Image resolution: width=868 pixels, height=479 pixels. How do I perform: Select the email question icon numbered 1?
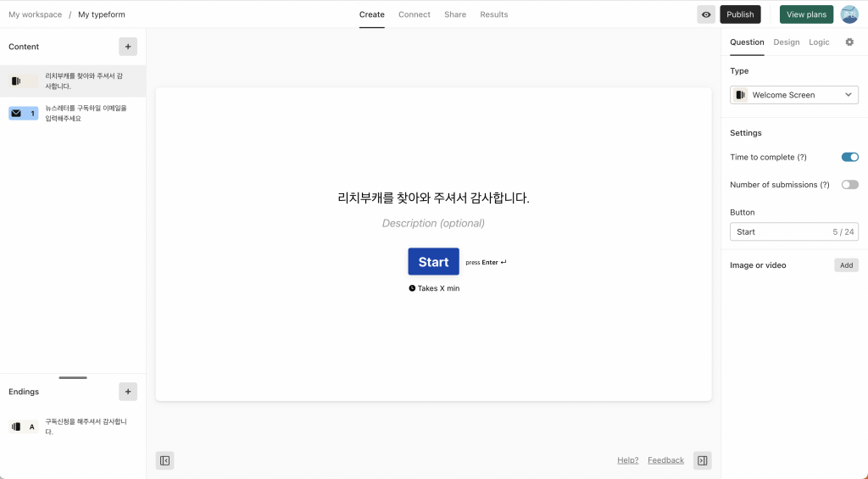pos(23,114)
